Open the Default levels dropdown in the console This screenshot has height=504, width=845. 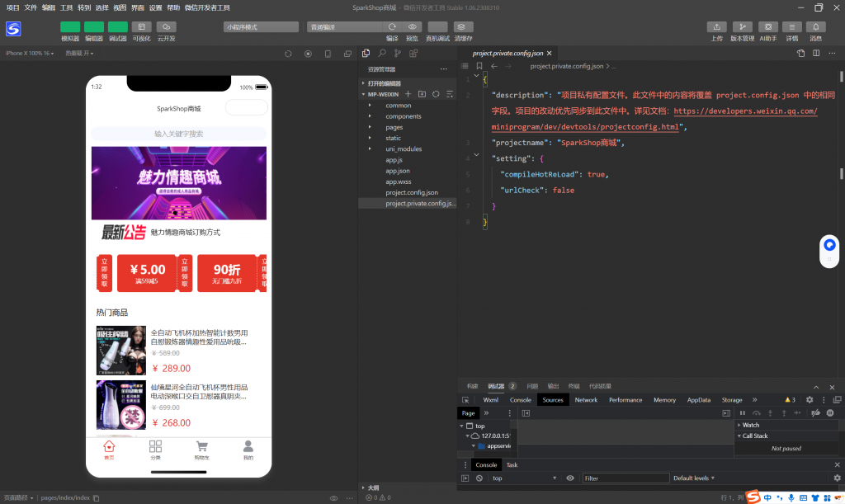694,478
